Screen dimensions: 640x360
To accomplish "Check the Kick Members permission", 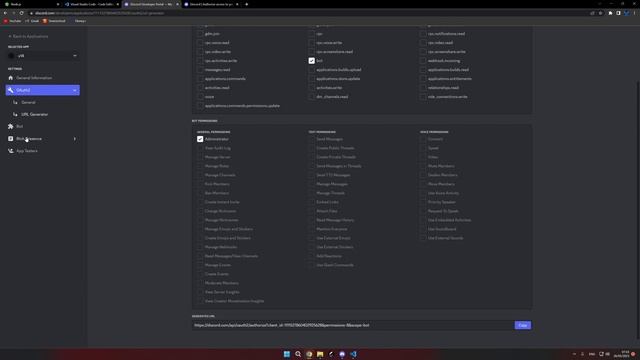I will click(x=200, y=184).
